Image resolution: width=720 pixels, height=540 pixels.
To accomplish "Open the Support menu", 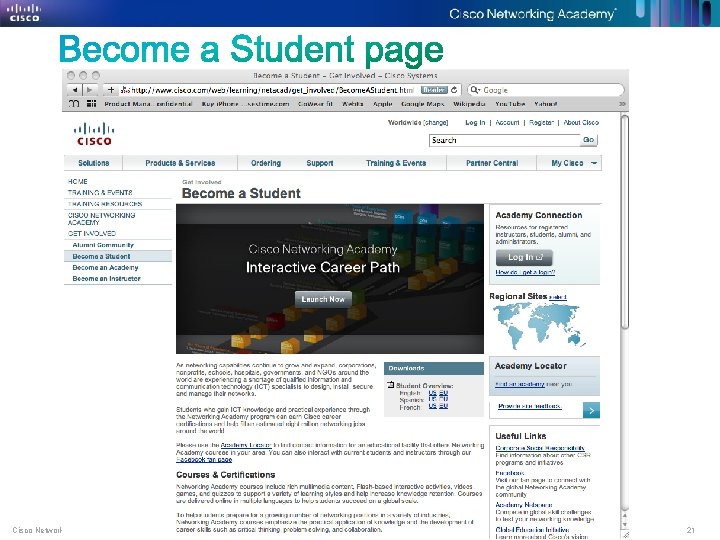I will (320, 163).
